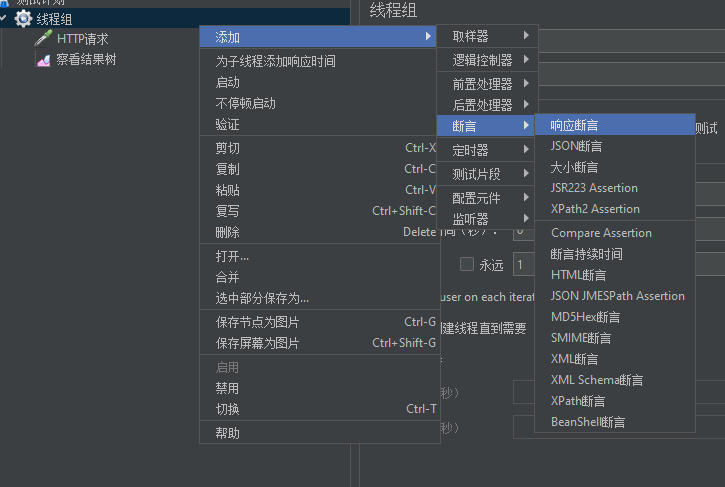Add an HTML断言 assertion
The image size is (725, 487).
click(x=615, y=275)
